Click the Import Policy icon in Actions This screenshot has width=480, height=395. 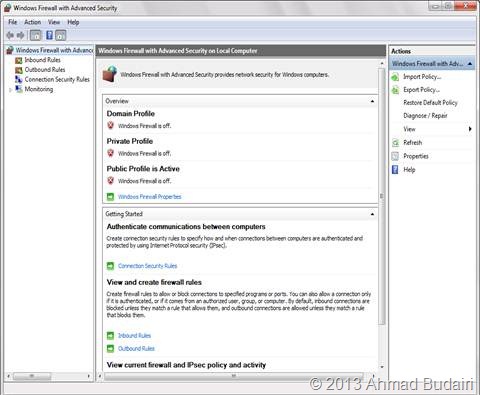point(395,77)
